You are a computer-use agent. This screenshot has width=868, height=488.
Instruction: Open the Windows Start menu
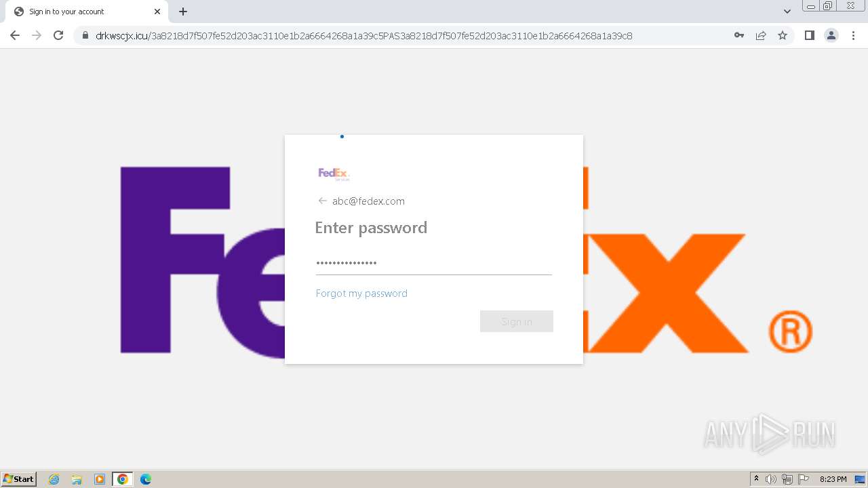point(19,479)
